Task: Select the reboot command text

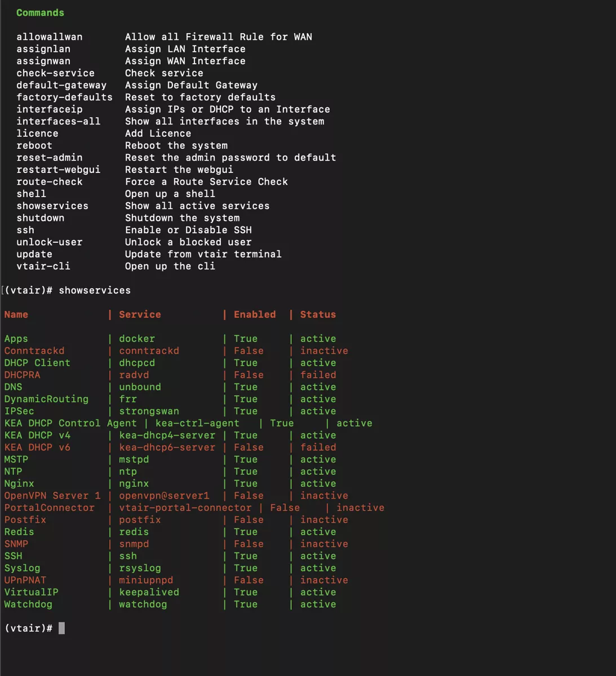Action: pyautogui.click(x=34, y=145)
